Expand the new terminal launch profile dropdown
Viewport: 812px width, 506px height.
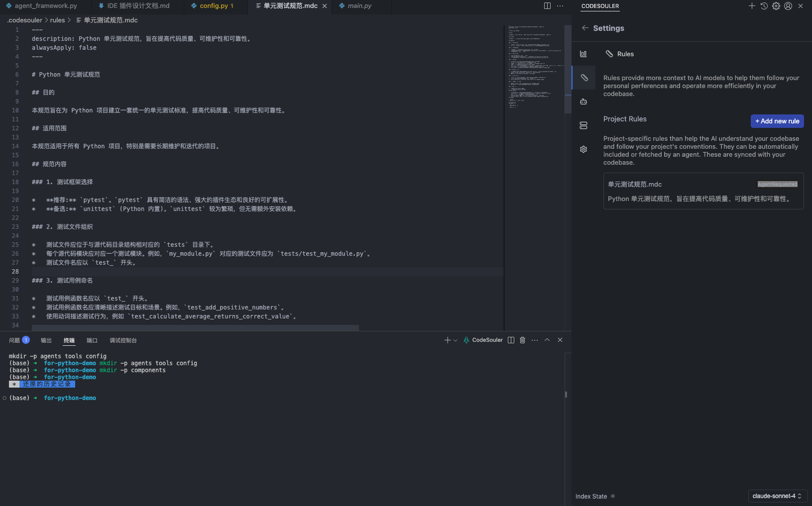coord(455,340)
